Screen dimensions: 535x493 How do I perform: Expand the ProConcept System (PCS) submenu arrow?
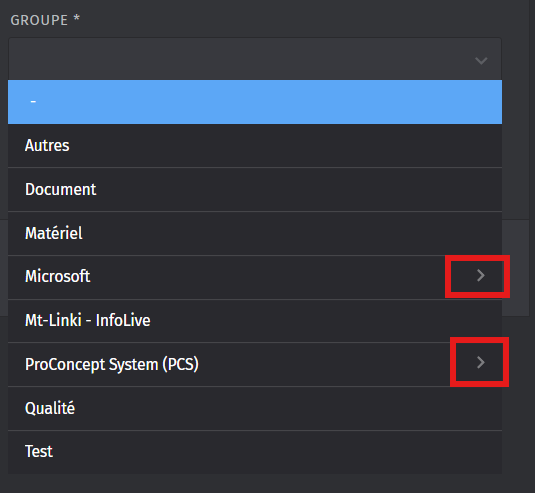481,362
